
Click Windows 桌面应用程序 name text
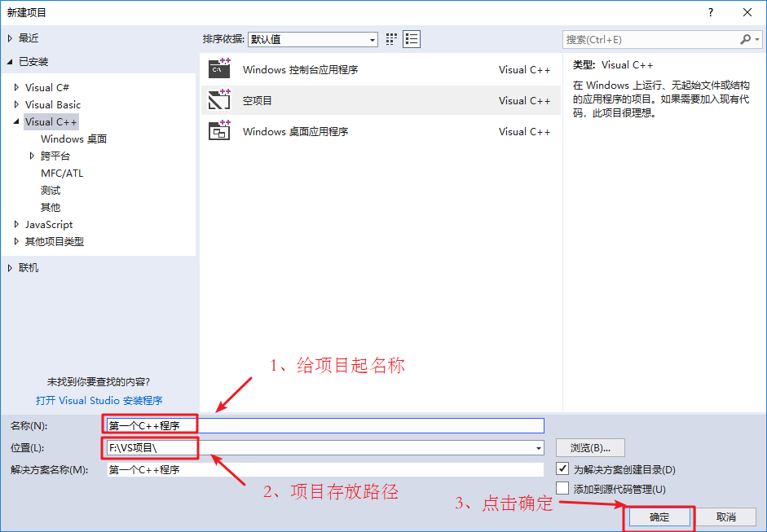pyautogui.click(x=295, y=131)
